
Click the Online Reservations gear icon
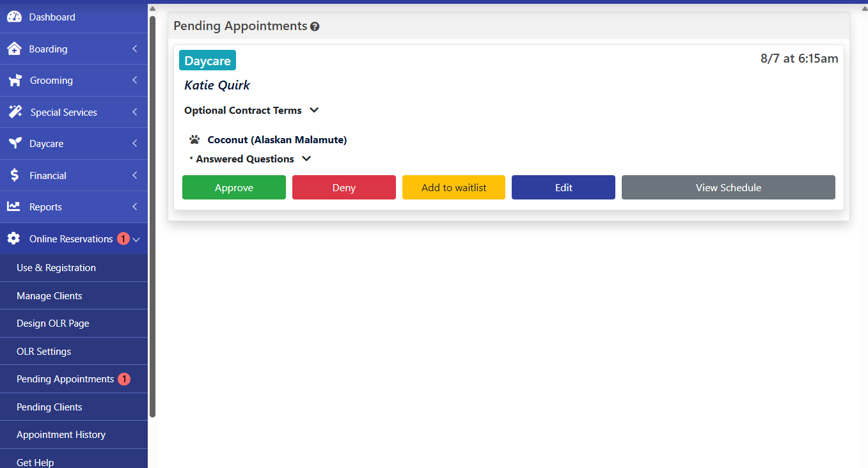pyautogui.click(x=13, y=238)
